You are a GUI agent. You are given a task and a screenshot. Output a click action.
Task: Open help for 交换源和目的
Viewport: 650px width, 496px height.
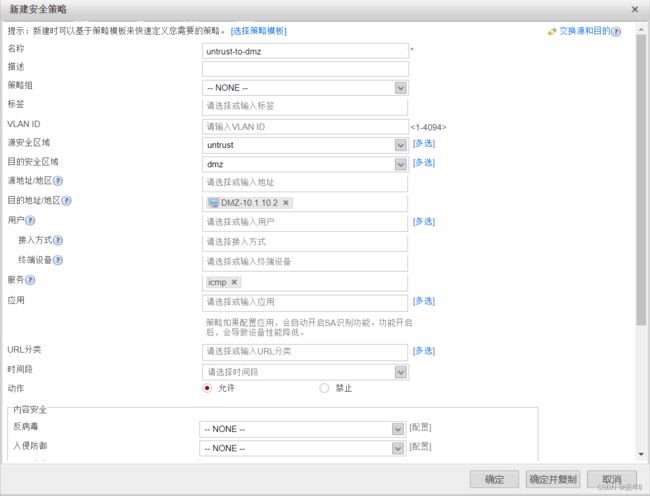click(616, 31)
